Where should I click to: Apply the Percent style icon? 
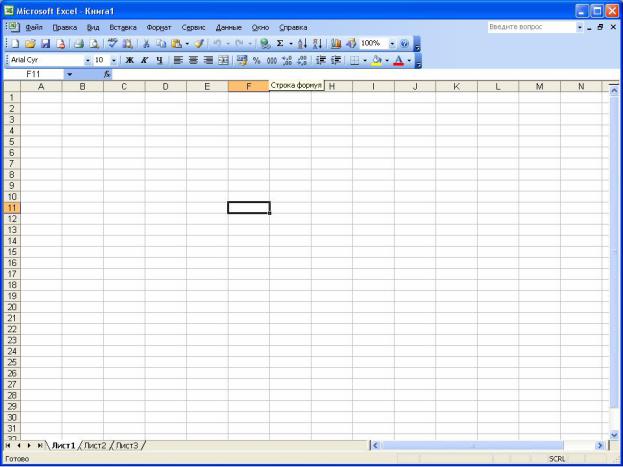(x=257, y=60)
